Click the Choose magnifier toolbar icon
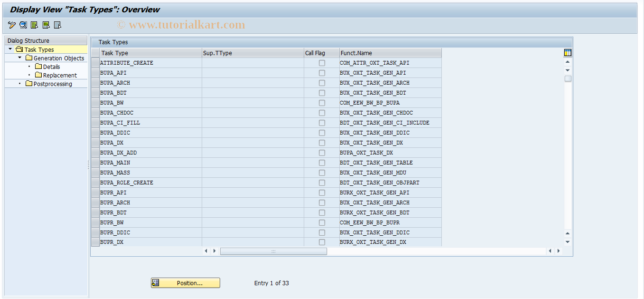Viewport: 644px width, 299px height. (x=23, y=25)
